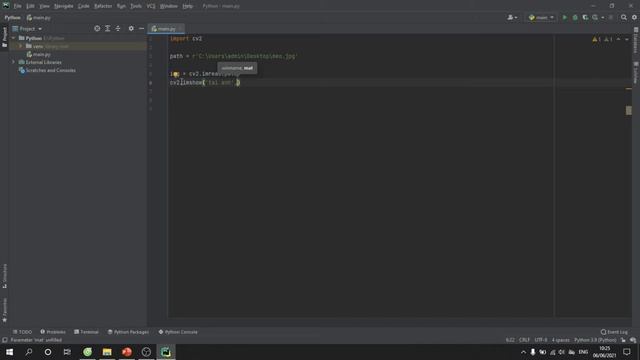Open the Run menu

click(x=121, y=6)
